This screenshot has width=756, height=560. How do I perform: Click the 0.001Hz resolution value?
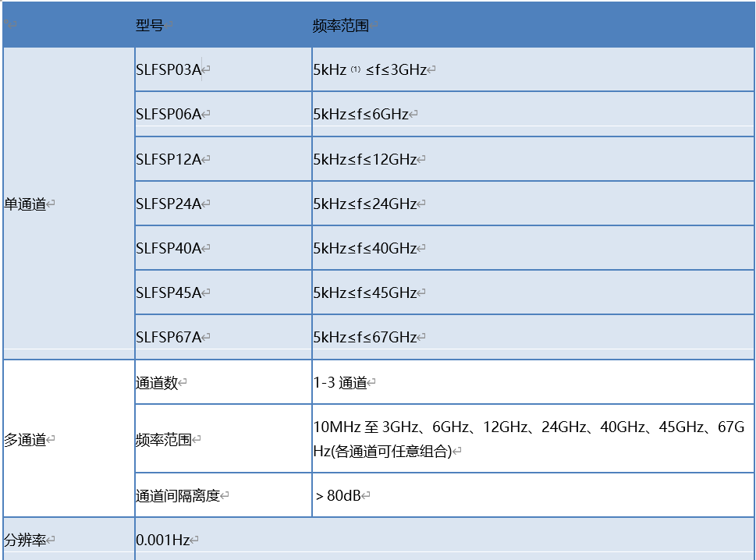pos(163,540)
